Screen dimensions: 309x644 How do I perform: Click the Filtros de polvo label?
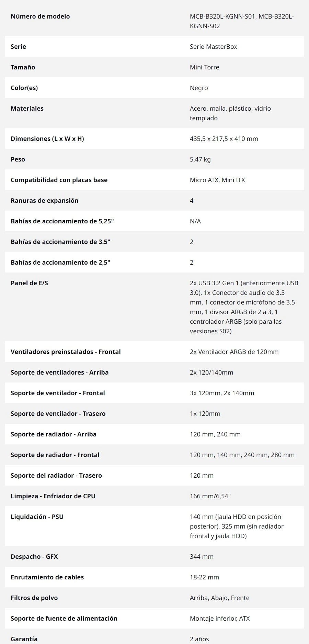tap(34, 598)
